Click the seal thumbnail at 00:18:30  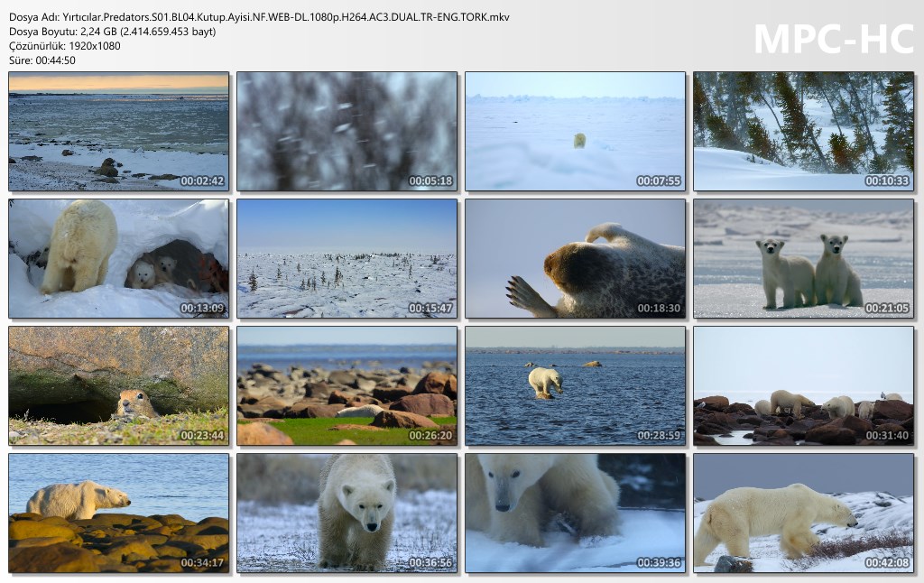coord(575,259)
